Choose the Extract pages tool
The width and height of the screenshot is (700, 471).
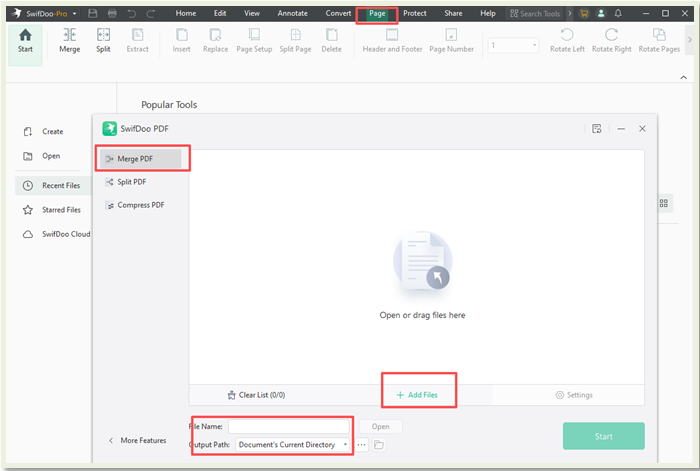(138, 41)
